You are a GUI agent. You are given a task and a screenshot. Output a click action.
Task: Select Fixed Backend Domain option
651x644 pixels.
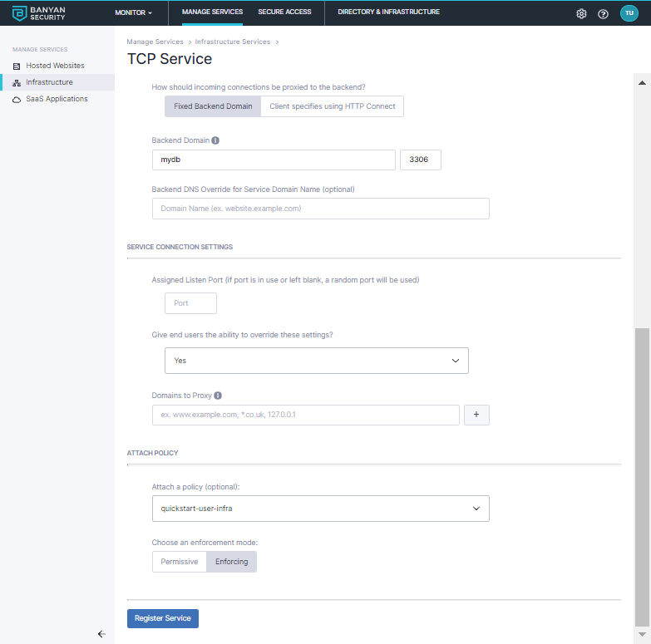[213, 106]
